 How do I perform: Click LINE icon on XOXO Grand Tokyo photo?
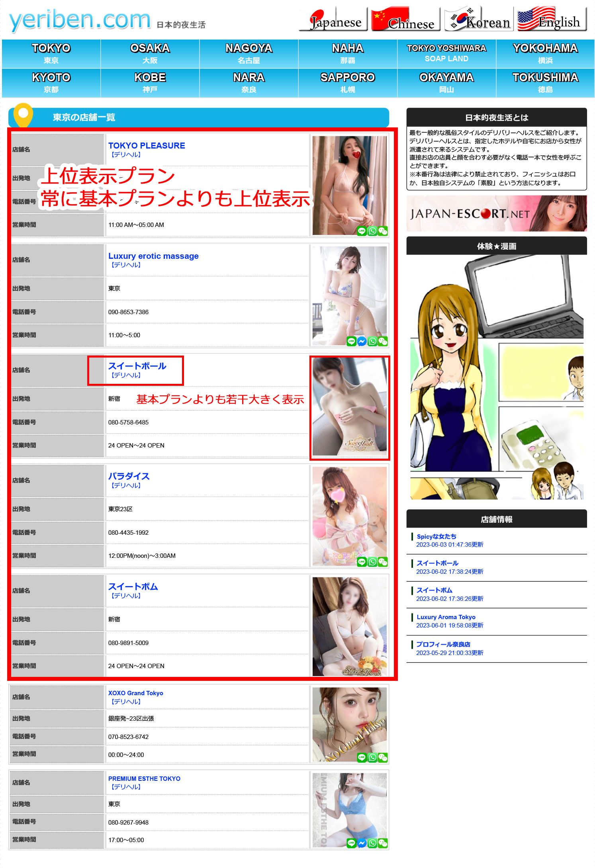pos(362,757)
